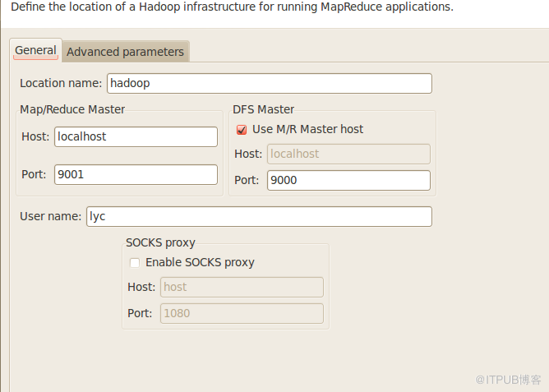This screenshot has width=549, height=392.
Task: Click the User name label
Action: pos(50,216)
